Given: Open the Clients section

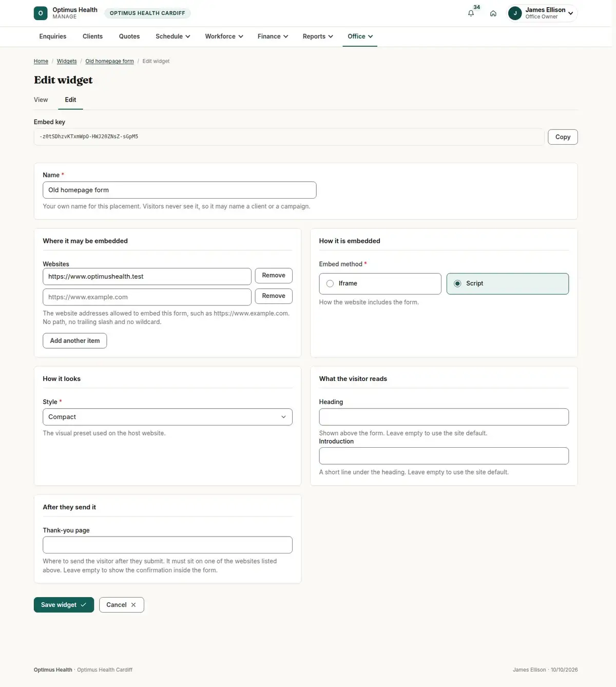Looking at the screenshot, I should point(92,36).
